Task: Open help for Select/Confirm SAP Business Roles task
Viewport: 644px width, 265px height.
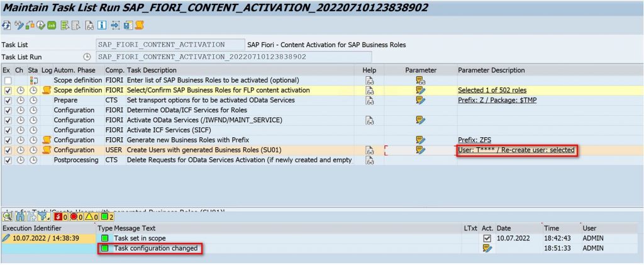Action: (x=370, y=91)
